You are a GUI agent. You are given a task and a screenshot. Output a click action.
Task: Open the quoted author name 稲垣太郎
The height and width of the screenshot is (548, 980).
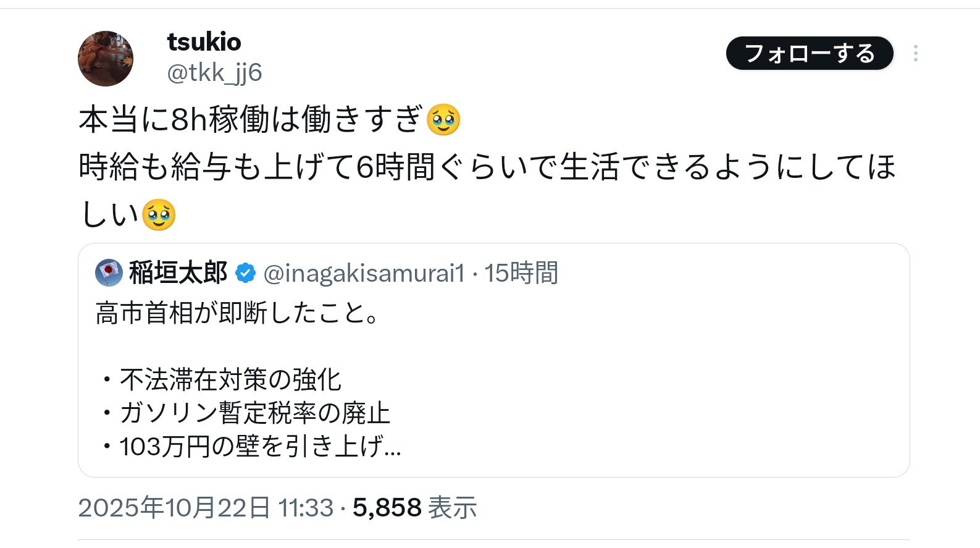[x=178, y=272]
